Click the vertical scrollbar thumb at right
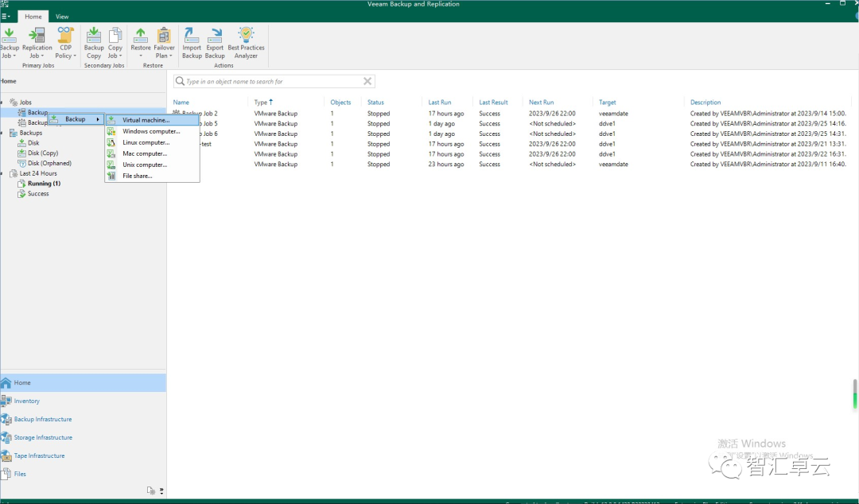The width and height of the screenshot is (859, 504). [x=854, y=394]
